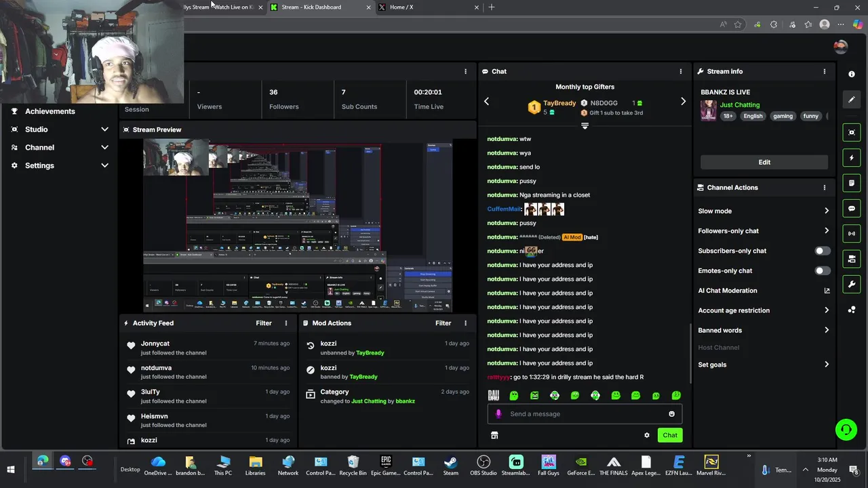Open Set goals chevron
This screenshot has height=488, width=868.
(x=827, y=365)
